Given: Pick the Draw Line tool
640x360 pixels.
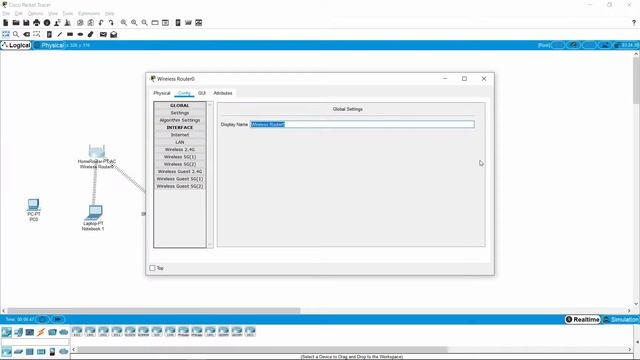Looking at the screenshot, I should point(60,34).
